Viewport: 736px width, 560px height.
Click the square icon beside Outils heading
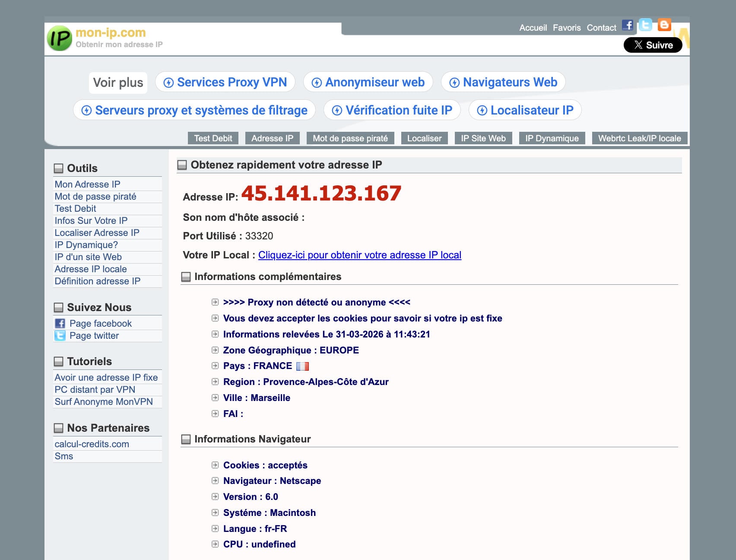pos(58,169)
